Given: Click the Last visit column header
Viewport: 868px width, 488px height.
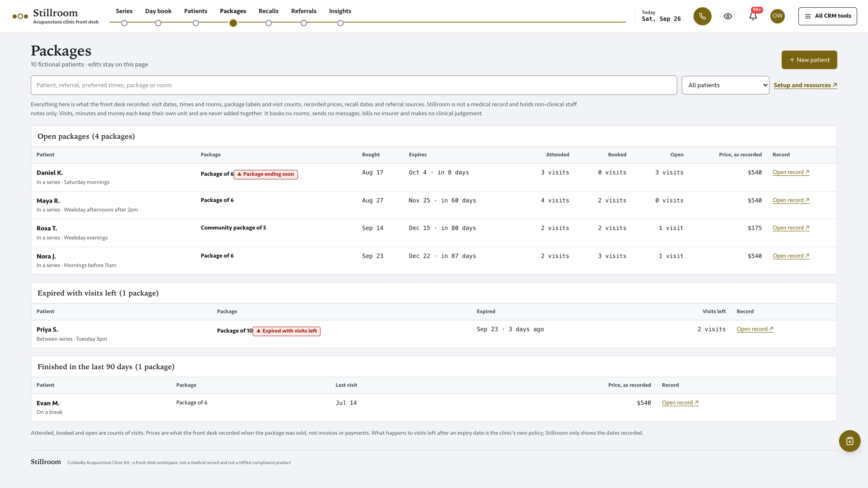Looking at the screenshot, I should click(346, 385).
